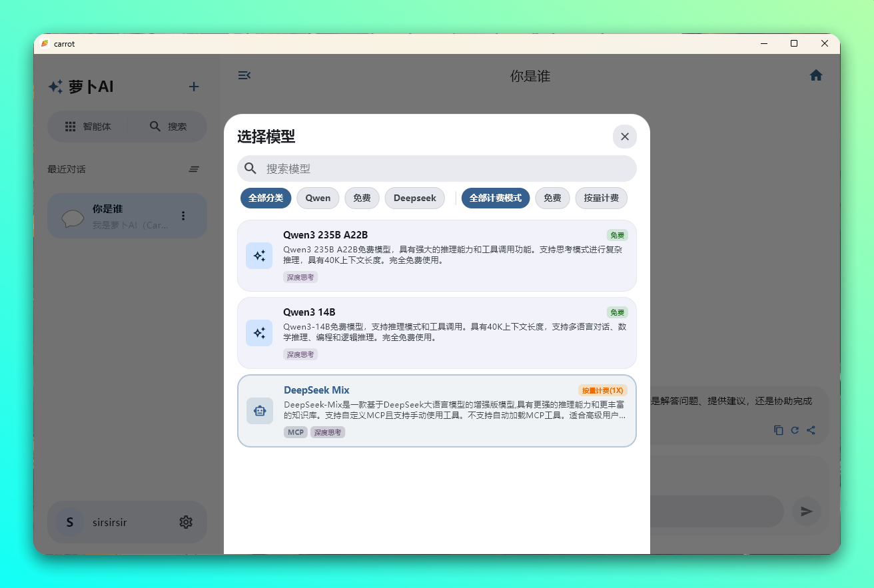Click the 深度思考 tag under Qwen3 235B A22B
874x588 pixels.
click(300, 277)
